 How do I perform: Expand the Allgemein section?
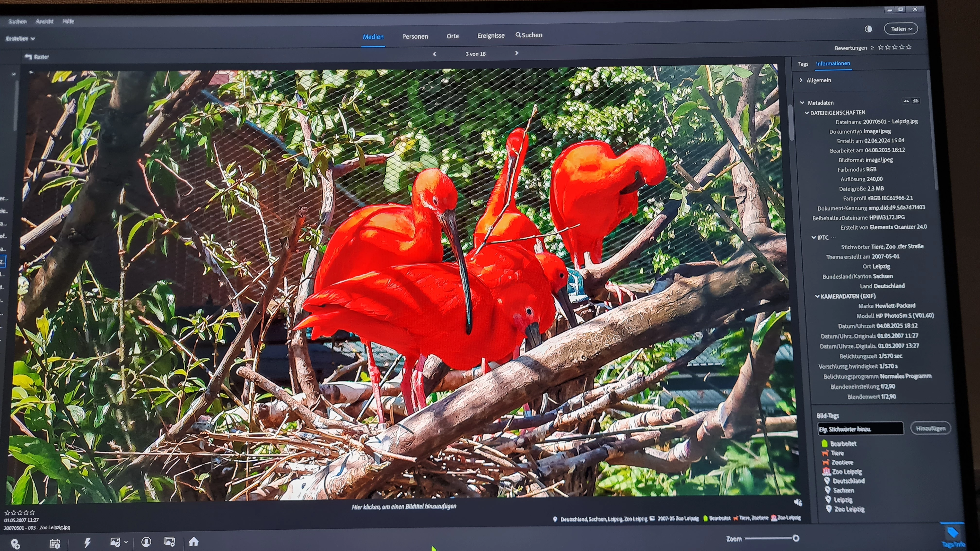(801, 80)
